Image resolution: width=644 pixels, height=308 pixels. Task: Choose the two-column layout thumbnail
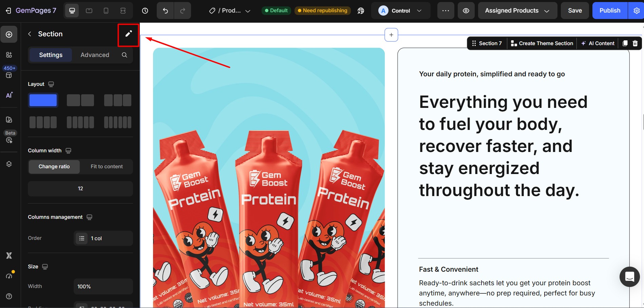[x=80, y=100]
